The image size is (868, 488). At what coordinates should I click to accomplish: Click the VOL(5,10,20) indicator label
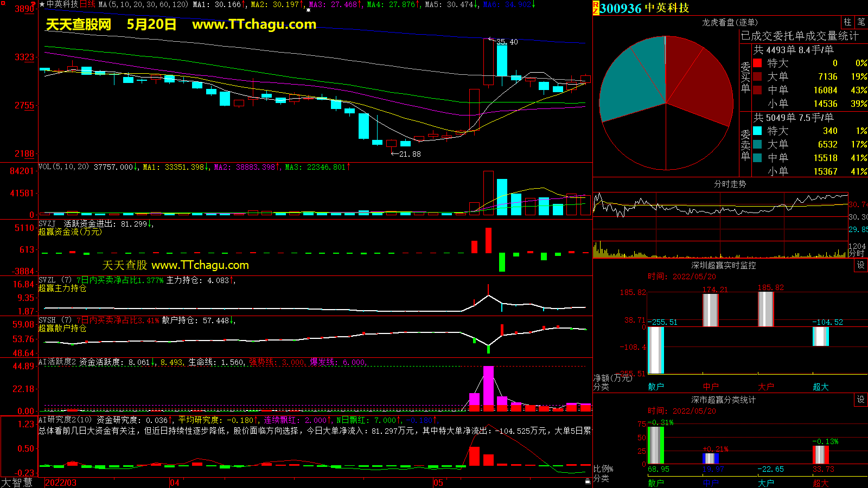point(63,167)
